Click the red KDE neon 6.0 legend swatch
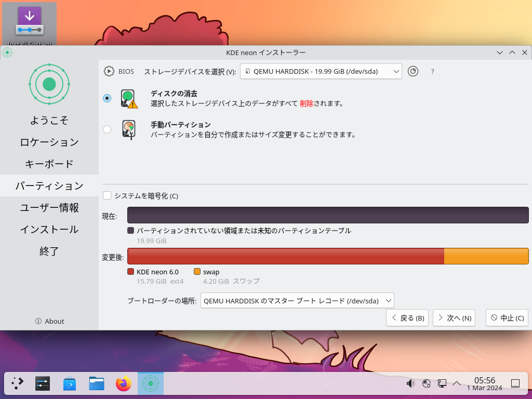532x399 pixels. point(130,271)
